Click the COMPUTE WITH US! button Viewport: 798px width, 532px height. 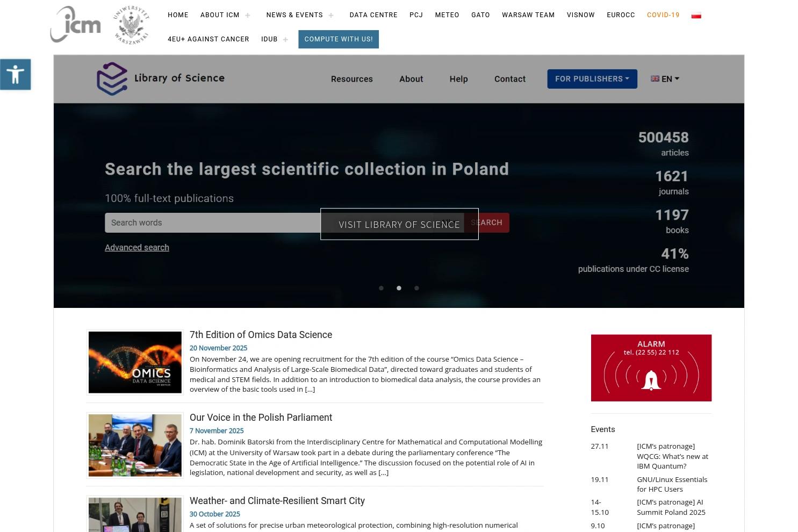338,39
